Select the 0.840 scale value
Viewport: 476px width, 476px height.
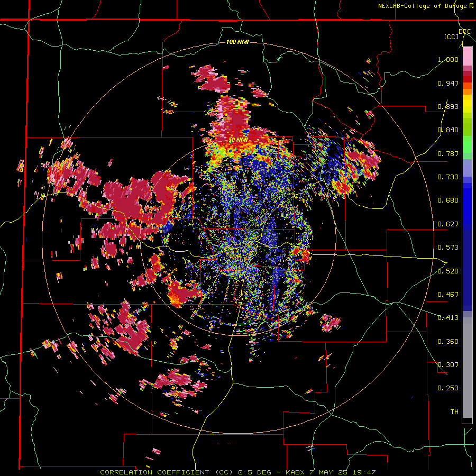[x=448, y=130]
